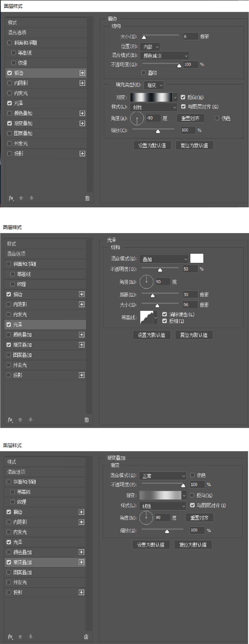This screenshot has width=249, height=644.
Task: Click the plus icon beside 描边 in Stroke dialog
Action: coord(82,73)
